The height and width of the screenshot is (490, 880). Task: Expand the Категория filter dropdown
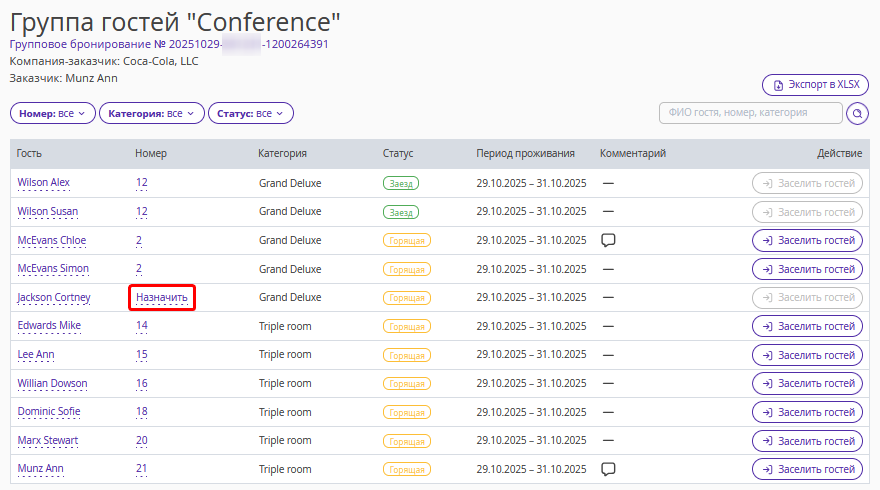(x=151, y=114)
